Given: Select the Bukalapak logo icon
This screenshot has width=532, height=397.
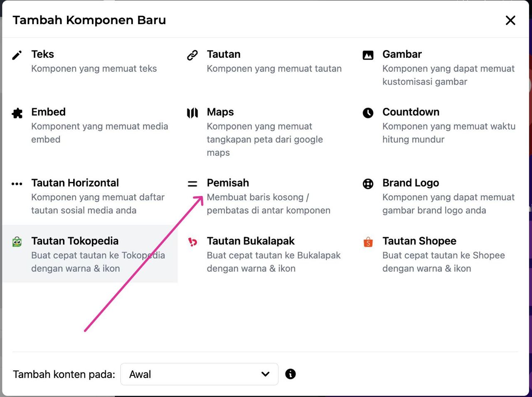Looking at the screenshot, I should coord(192,242).
